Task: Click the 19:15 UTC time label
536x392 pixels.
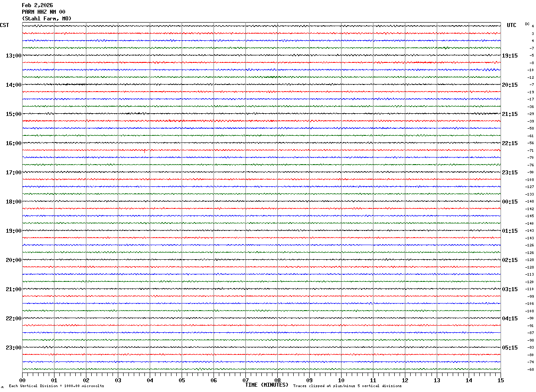Action: tap(509, 56)
